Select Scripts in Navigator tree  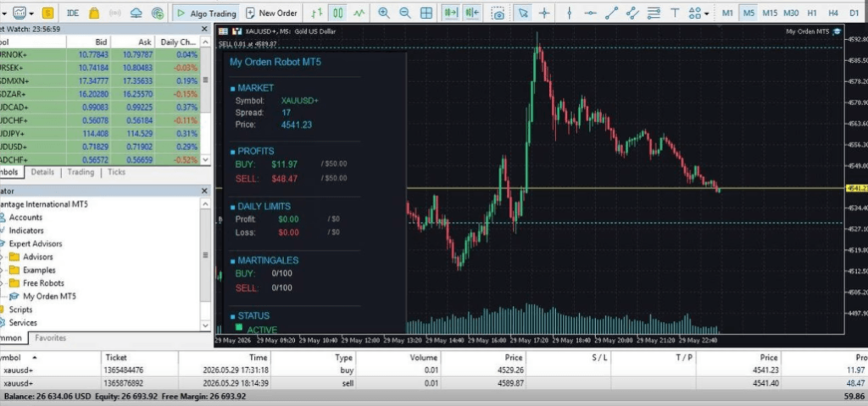(x=20, y=309)
